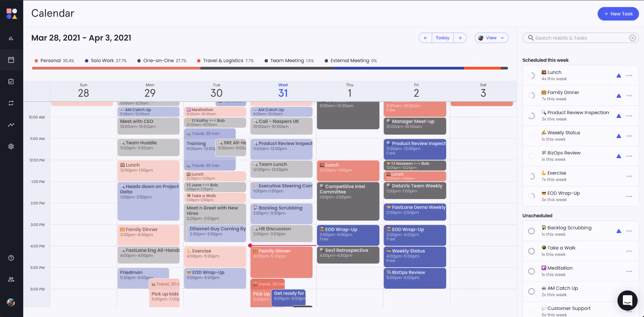The width and height of the screenshot is (644, 317).
Task: Click the Travel & Logistics legend dot
Action: [x=199, y=61]
